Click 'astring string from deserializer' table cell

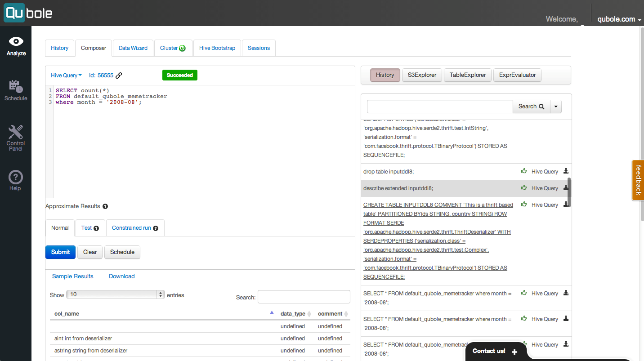[x=162, y=351]
